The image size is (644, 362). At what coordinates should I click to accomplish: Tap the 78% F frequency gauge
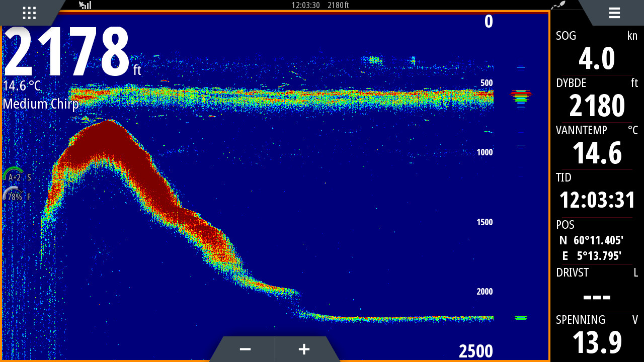17,194
